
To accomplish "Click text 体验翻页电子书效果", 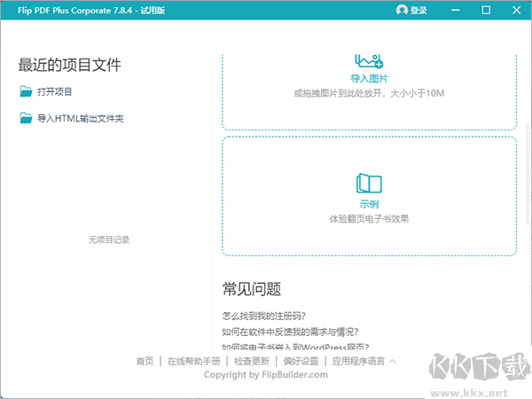I will pyautogui.click(x=369, y=219).
